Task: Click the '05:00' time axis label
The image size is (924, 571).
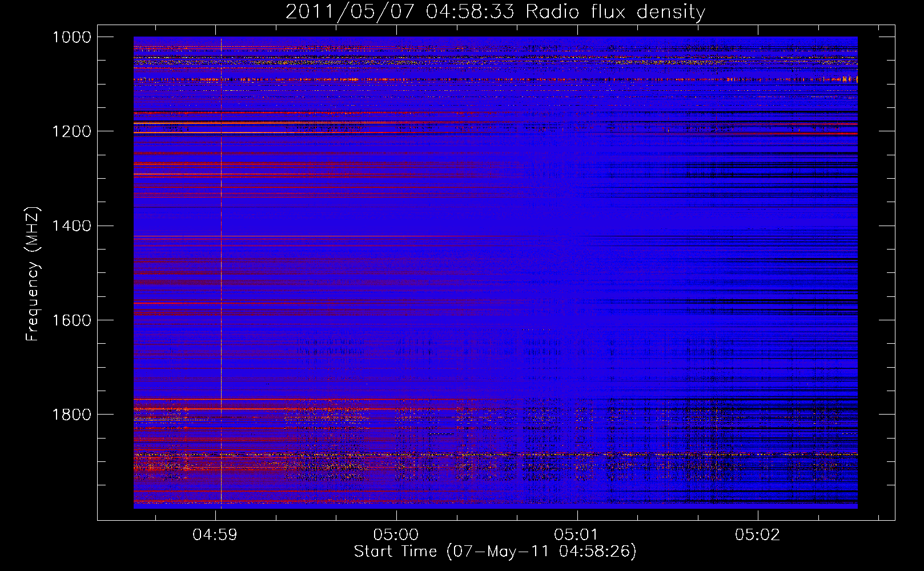Action: point(396,535)
